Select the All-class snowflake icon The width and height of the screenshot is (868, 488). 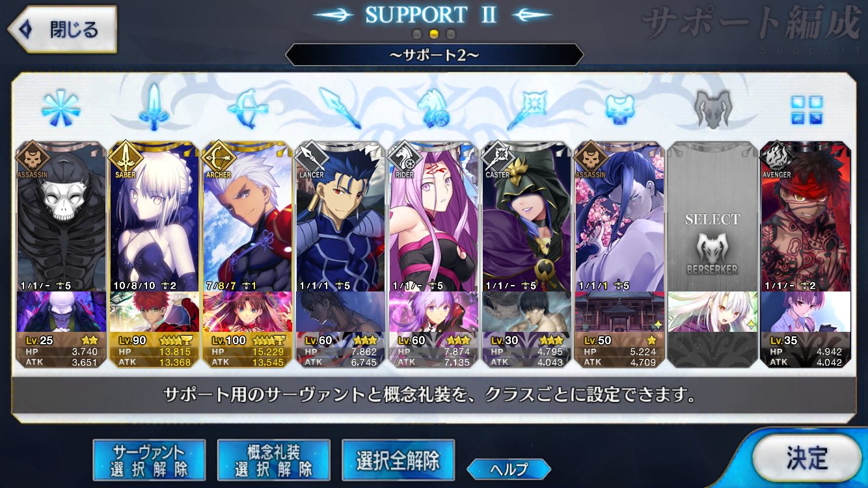click(61, 108)
